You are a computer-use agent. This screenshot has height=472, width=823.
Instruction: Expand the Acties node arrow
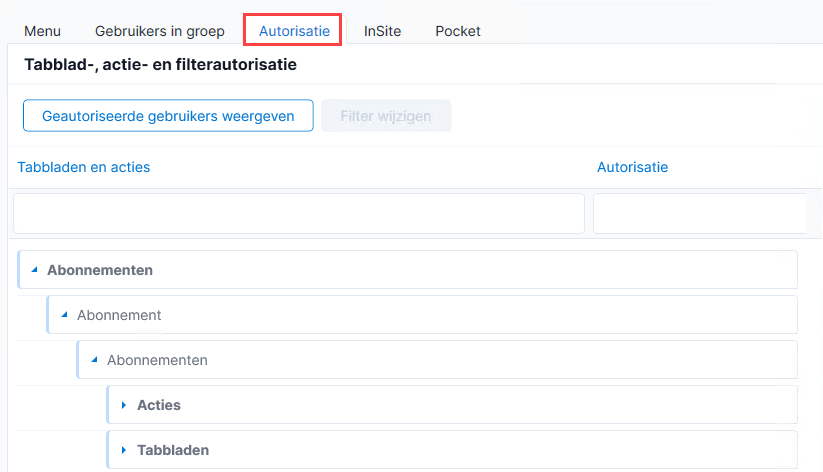point(124,405)
